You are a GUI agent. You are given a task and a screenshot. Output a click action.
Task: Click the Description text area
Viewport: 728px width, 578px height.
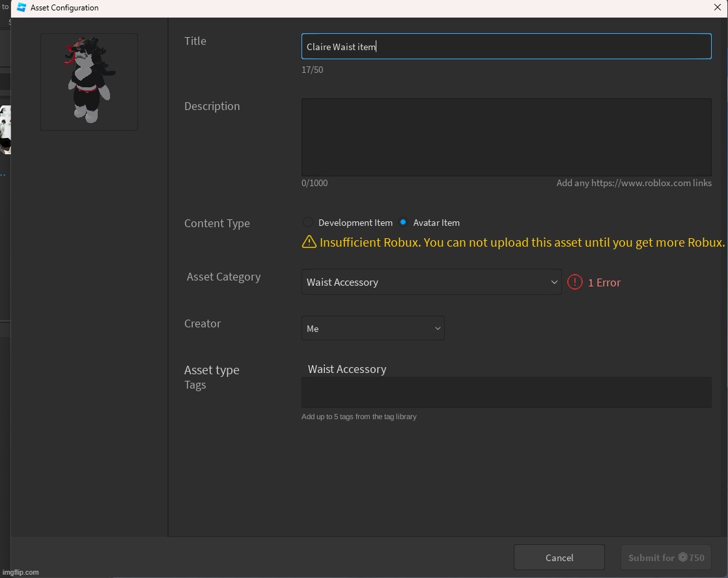pos(506,137)
